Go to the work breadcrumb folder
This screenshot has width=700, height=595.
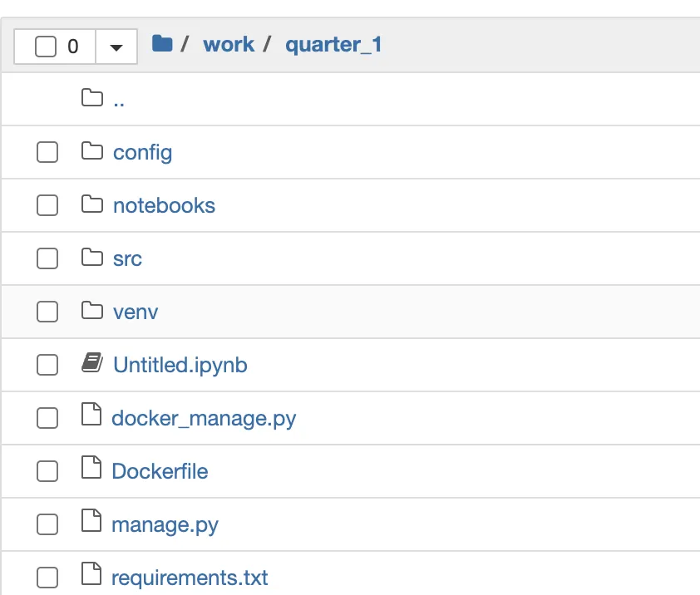pos(229,44)
